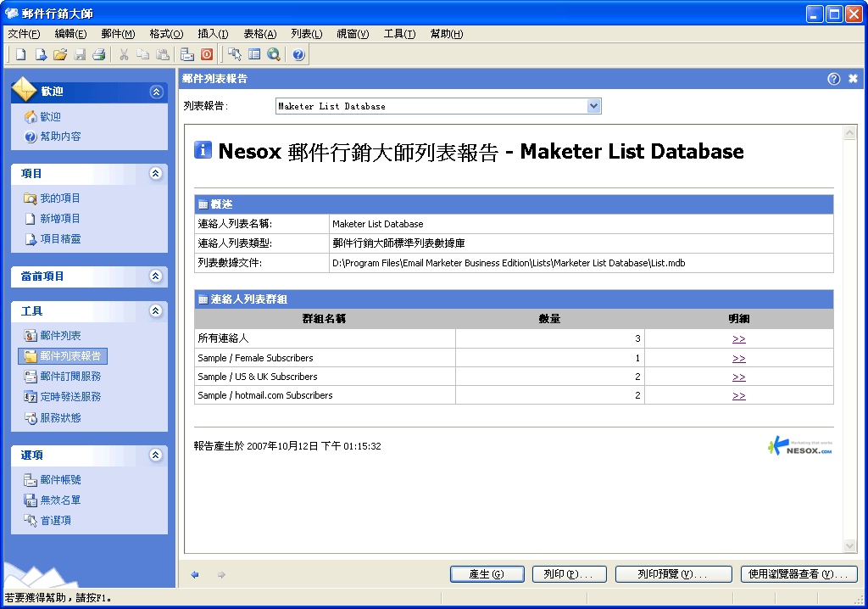The image size is (868, 609).
Task: Open the 列表報告 dropdown list
Action: coord(593,106)
